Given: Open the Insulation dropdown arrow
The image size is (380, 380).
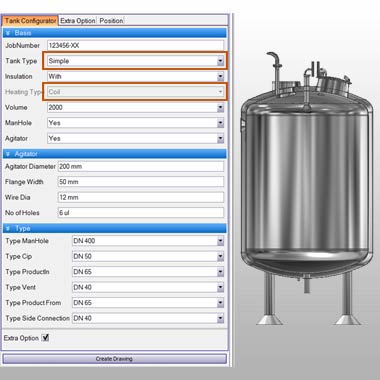Looking at the screenshot, I should tap(220, 77).
